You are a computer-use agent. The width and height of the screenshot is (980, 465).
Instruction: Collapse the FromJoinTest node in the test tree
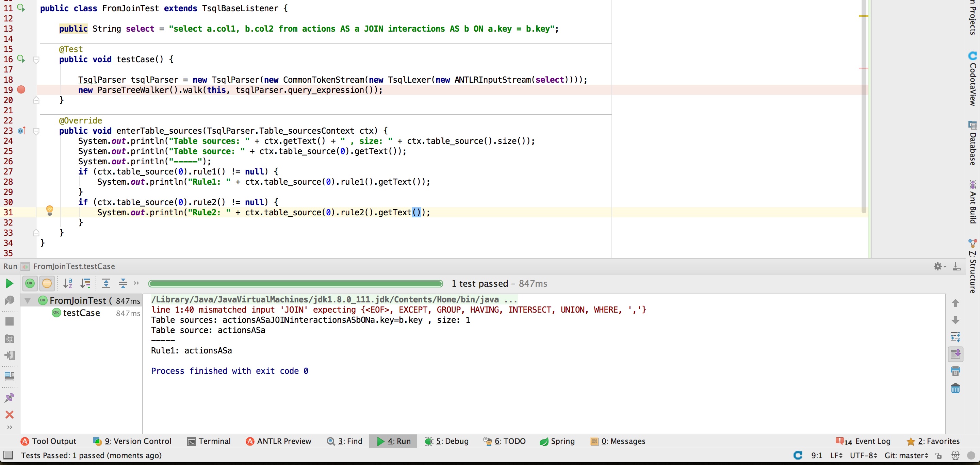pos(27,300)
